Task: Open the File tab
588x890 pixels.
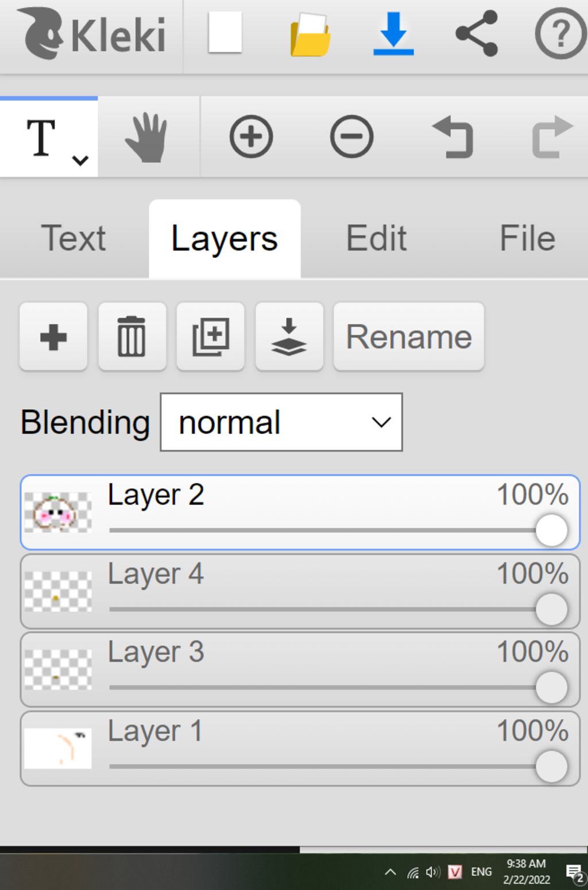Action: click(x=527, y=238)
